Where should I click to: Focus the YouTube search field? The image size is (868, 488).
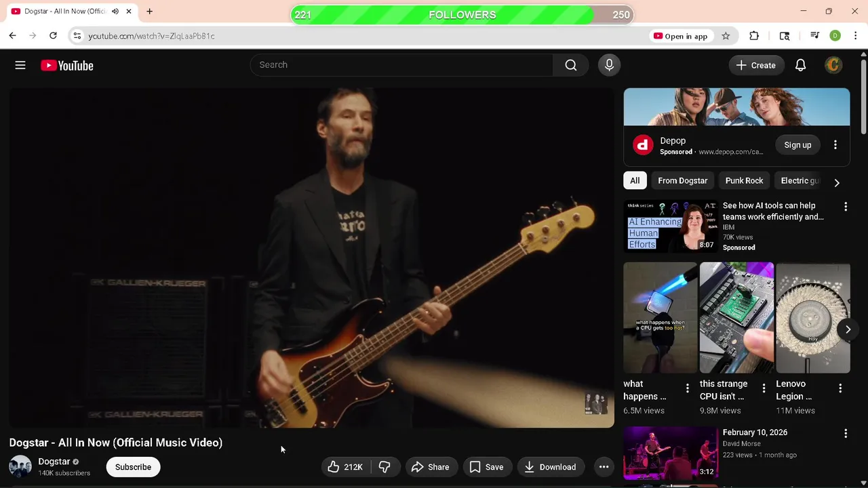pos(401,65)
